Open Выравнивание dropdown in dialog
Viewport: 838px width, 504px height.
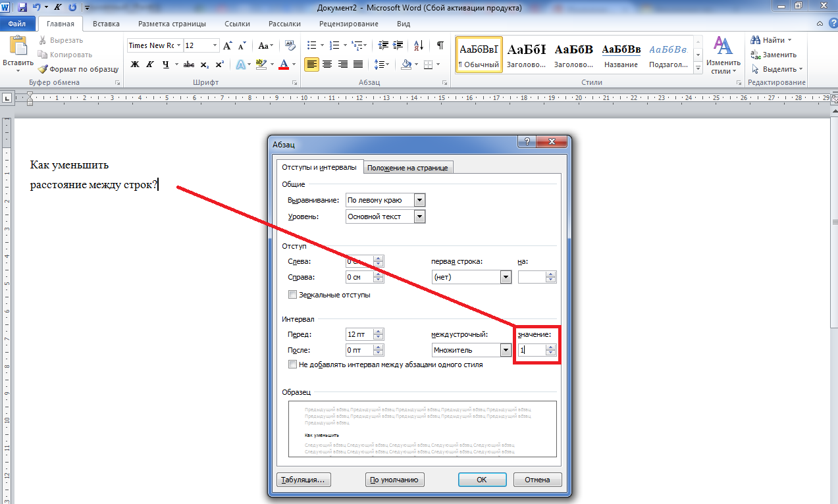pyautogui.click(x=420, y=200)
